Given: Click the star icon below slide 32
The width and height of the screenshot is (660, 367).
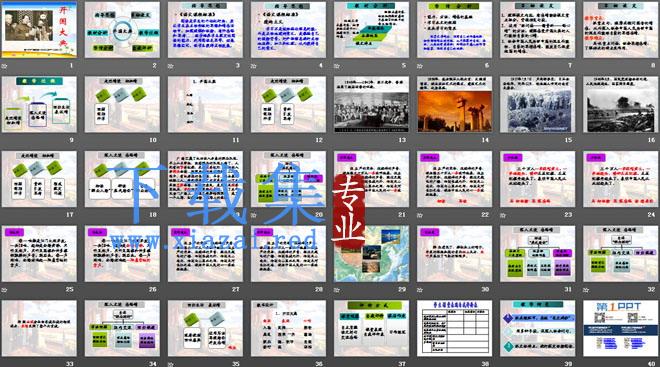Looking at the screenshot, I should coord(586,290).
